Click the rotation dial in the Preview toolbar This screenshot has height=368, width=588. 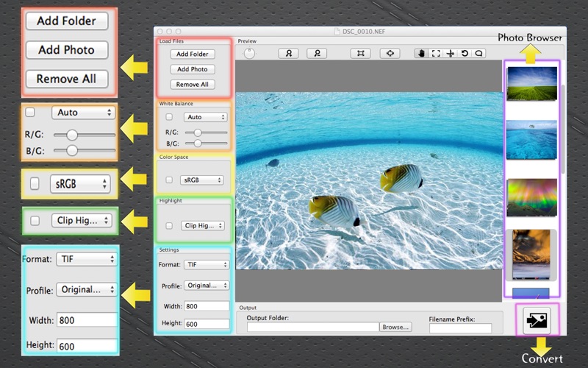click(x=249, y=53)
